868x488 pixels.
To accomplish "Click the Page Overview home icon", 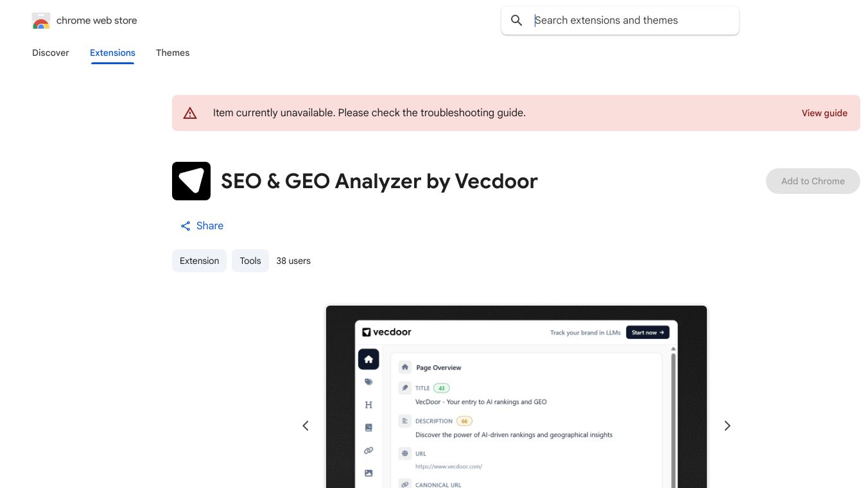I will [405, 367].
